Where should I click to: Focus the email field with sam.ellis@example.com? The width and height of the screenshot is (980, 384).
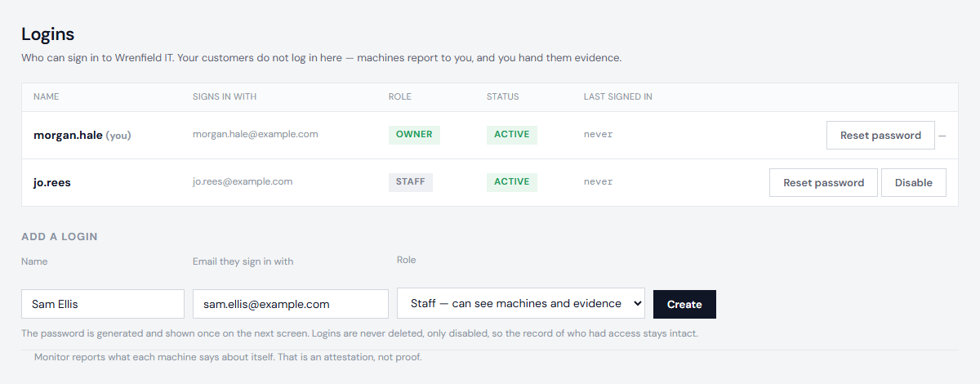pyautogui.click(x=291, y=304)
